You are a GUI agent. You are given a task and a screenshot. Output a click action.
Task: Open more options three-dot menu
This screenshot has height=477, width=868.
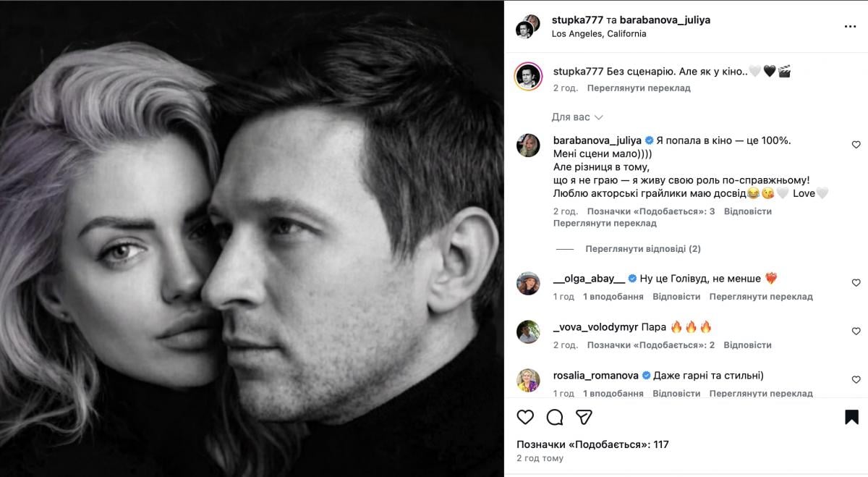850,26
